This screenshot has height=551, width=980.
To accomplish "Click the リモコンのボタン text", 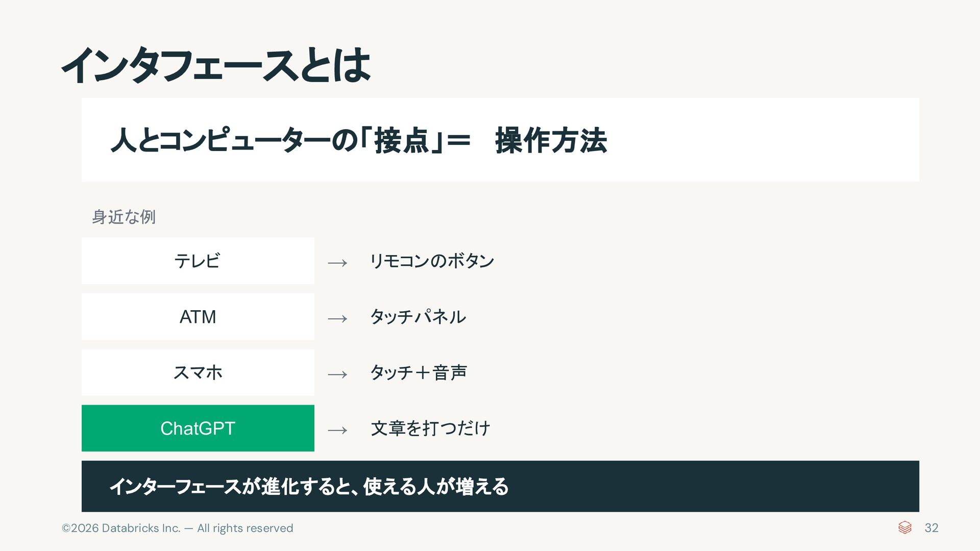I will (x=432, y=261).
